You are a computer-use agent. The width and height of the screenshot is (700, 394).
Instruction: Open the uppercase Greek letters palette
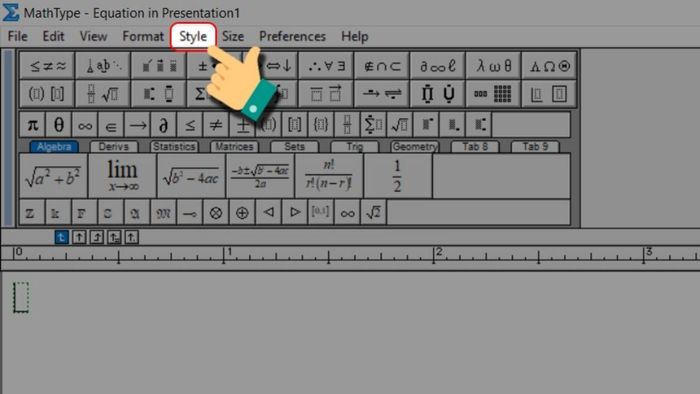[549, 66]
